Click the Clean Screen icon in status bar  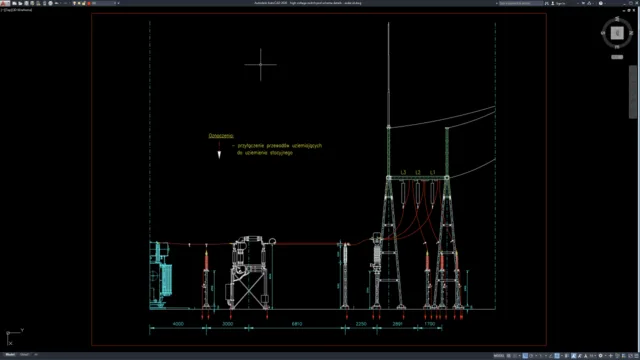click(x=630, y=356)
